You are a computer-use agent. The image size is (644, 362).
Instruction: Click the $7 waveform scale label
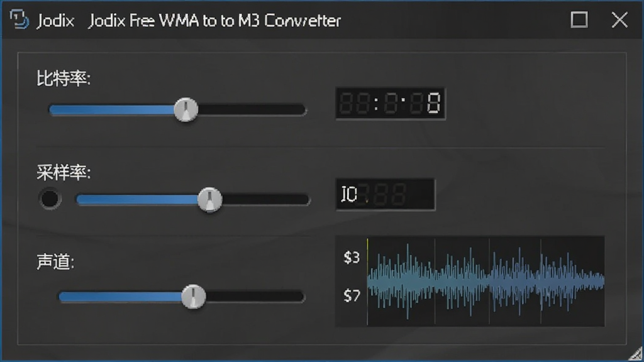click(352, 295)
